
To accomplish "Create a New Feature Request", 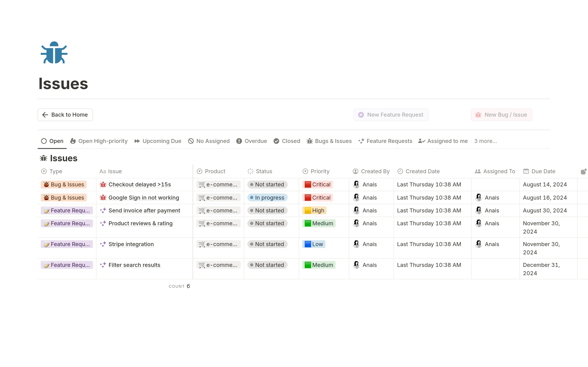I will click(x=391, y=115).
